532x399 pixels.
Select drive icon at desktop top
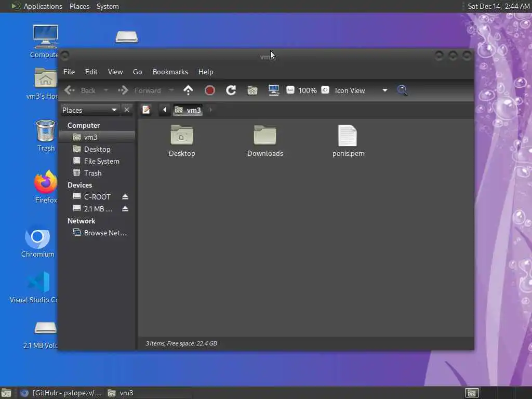click(127, 37)
